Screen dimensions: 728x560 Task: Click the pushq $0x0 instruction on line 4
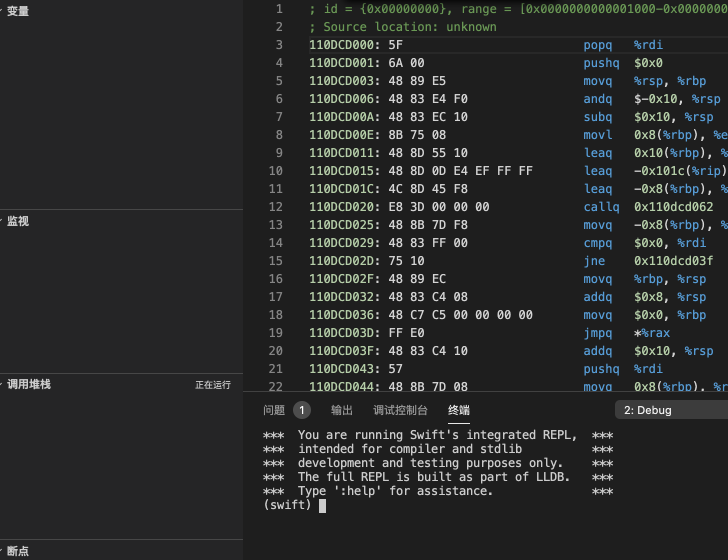pos(623,62)
